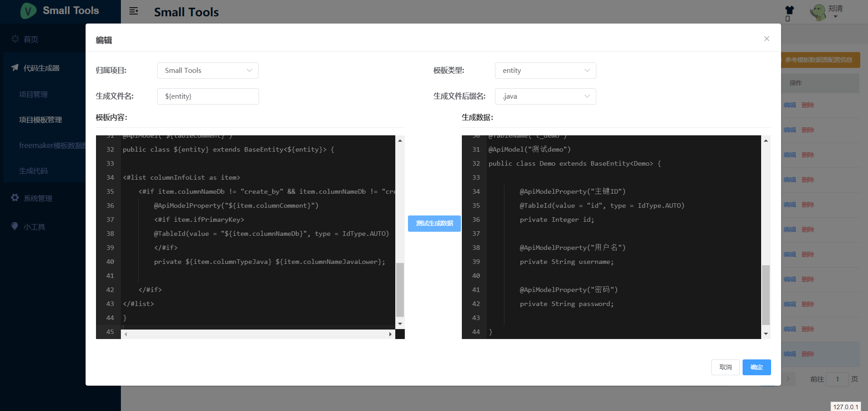This screenshot has height=411, width=868.
Task: Click template line '<#list columnInfoList as item>'
Action: pyautogui.click(x=182, y=177)
